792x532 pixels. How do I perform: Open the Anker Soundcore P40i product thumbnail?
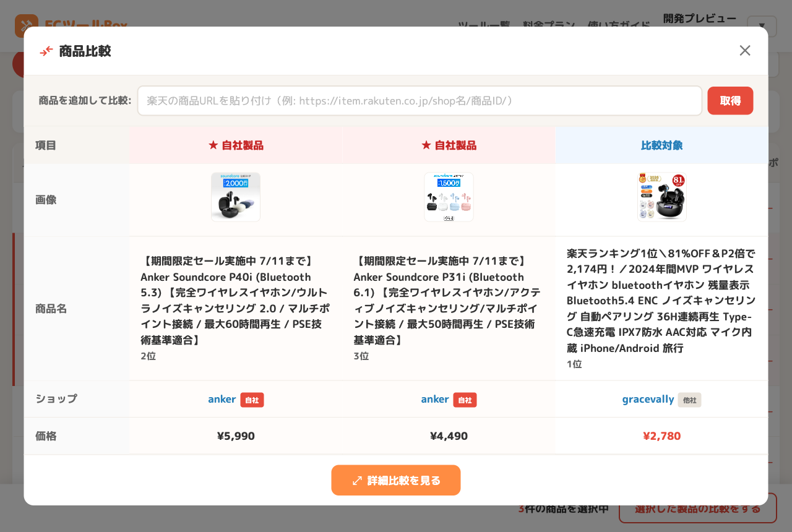pos(236,197)
